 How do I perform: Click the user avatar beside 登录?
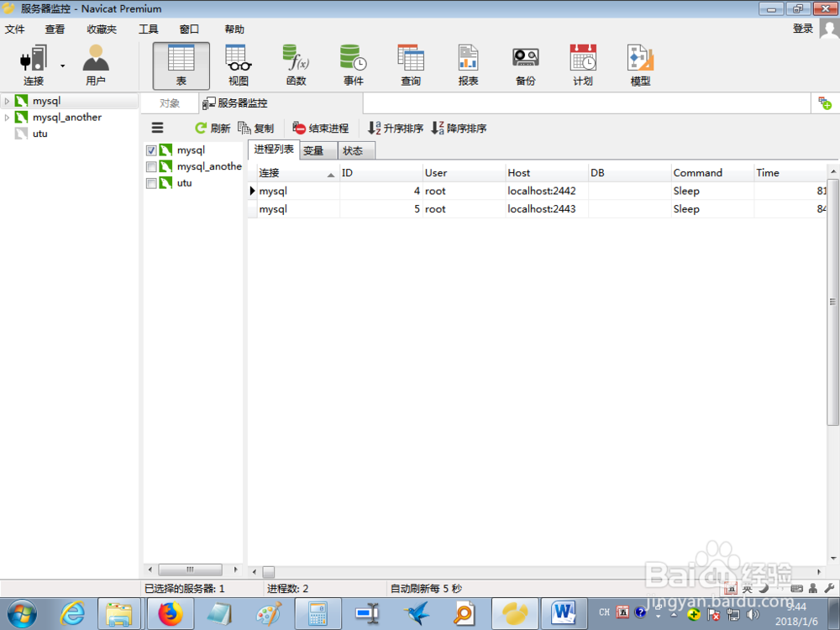tap(829, 29)
